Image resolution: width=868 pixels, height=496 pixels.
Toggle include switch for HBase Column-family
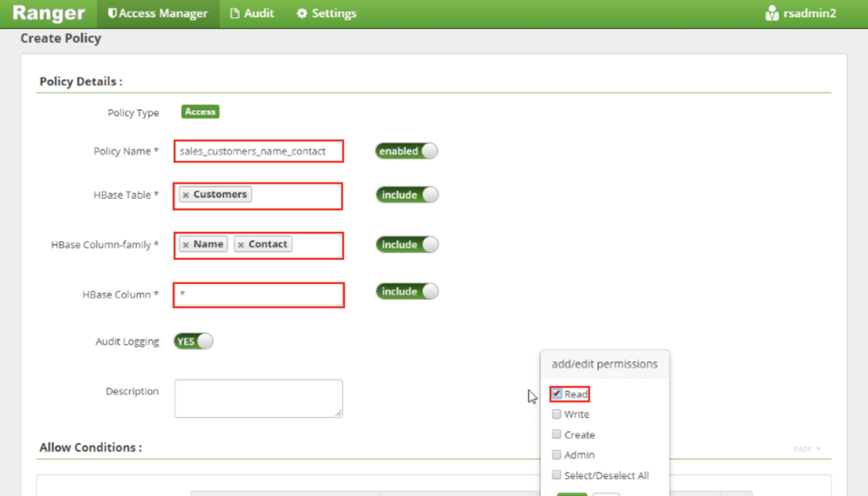click(407, 244)
